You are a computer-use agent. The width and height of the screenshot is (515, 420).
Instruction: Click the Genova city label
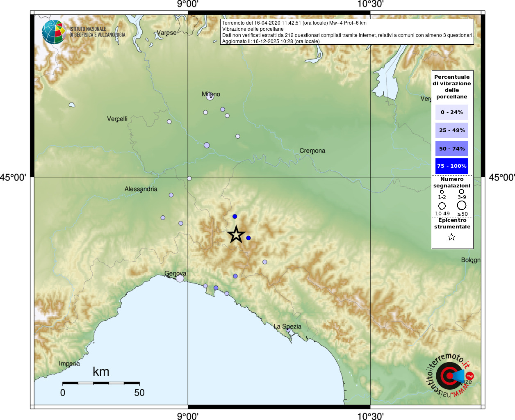point(175,274)
